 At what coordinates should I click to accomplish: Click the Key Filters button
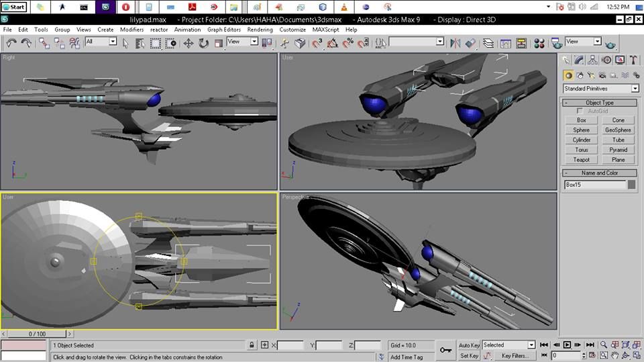click(x=515, y=356)
